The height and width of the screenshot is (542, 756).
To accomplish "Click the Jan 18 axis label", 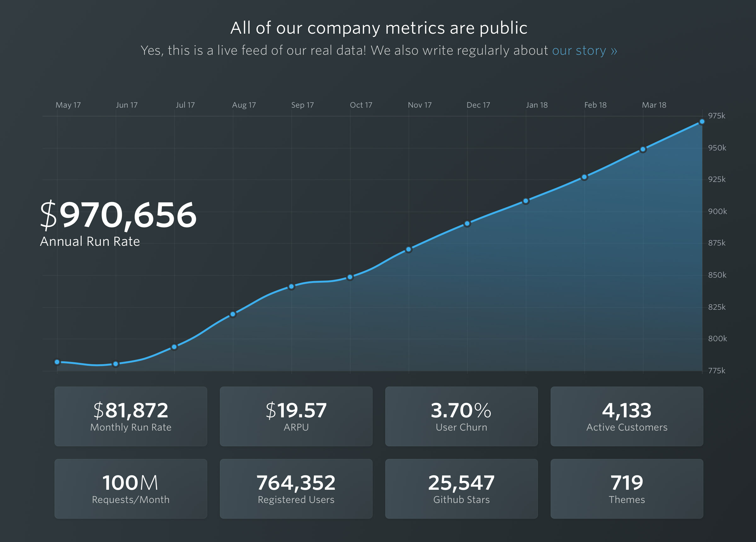I will point(537,104).
